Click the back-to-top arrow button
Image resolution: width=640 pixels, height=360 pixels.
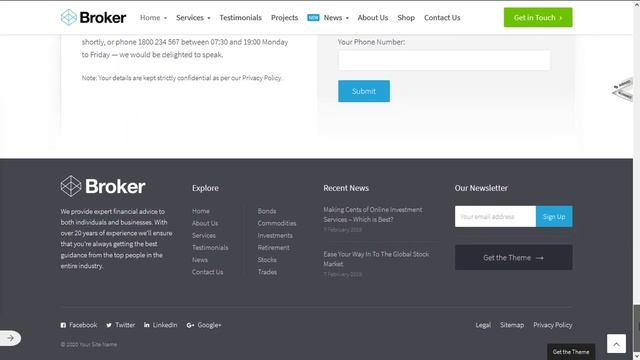pyautogui.click(x=616, y=344)
